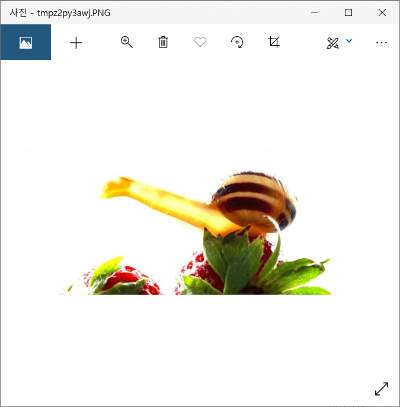The height and width of the screenshot is (407, 400).
Task: Mark the photo as favorite with the heart
Action: click(x=200, y=42)
